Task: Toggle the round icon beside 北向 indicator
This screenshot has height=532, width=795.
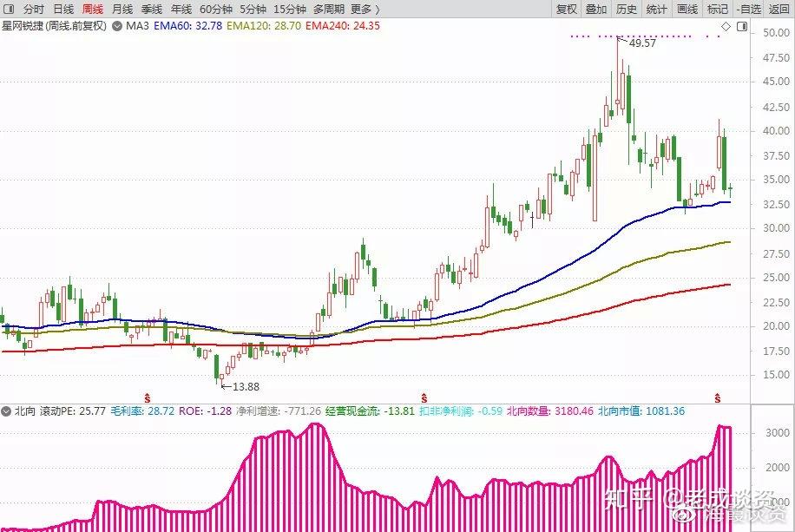Action: tap(6, 411)
